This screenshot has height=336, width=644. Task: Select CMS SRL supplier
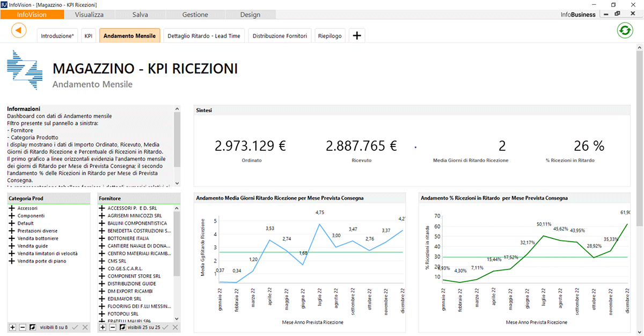pos(117,261)
